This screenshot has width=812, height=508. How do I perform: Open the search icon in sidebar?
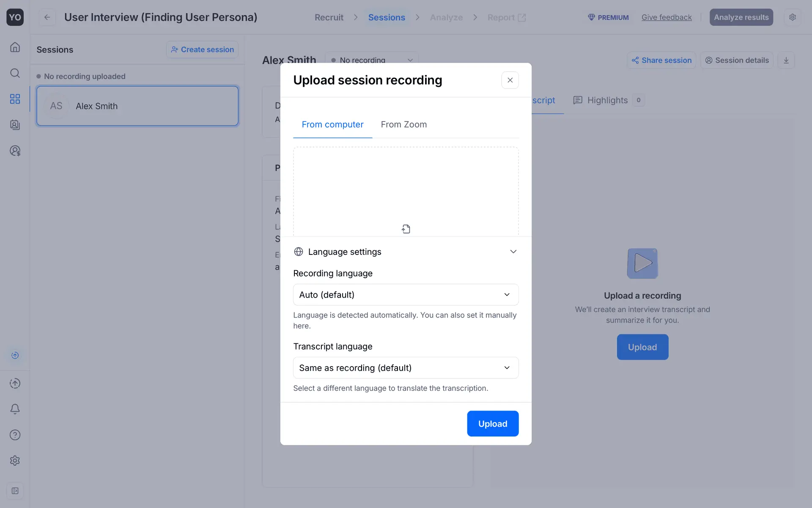[15, 73]
